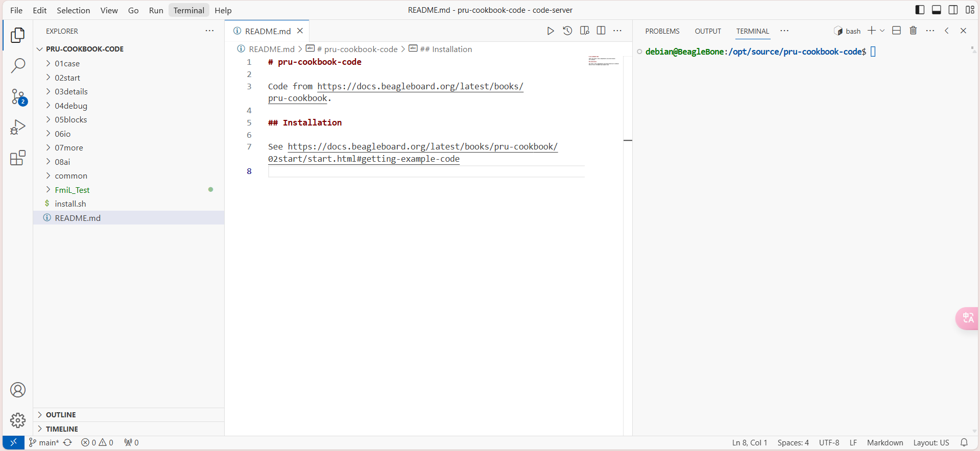This screenshot has width=980, height=451.
Task: Toggle bottom panel visibility
Action: click(x=937, y=10)
